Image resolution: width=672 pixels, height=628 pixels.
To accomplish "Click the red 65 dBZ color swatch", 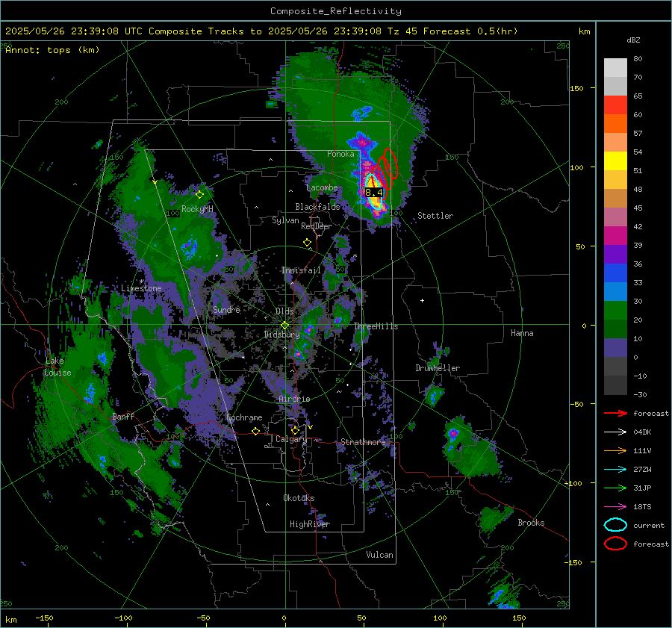I will coord(615,105).
